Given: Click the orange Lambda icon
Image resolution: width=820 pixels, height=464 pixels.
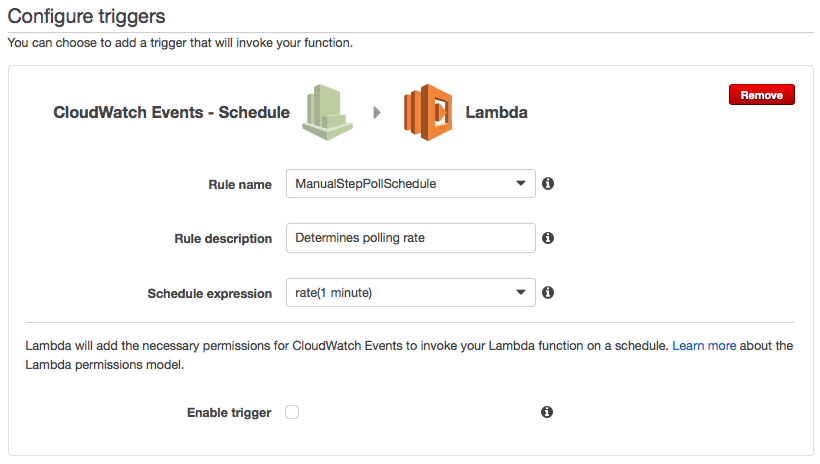Looking at the screenshot, I should click(428, 112).
